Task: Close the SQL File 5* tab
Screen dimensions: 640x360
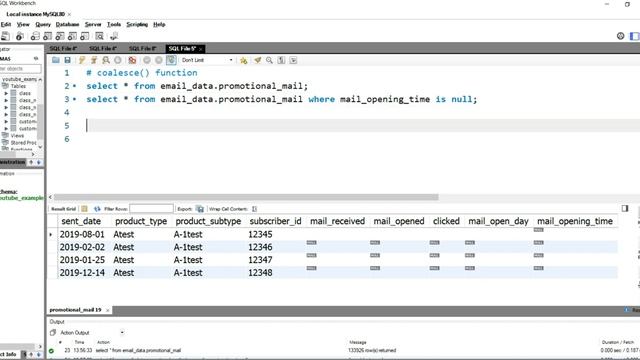Action: coord(201,49)
